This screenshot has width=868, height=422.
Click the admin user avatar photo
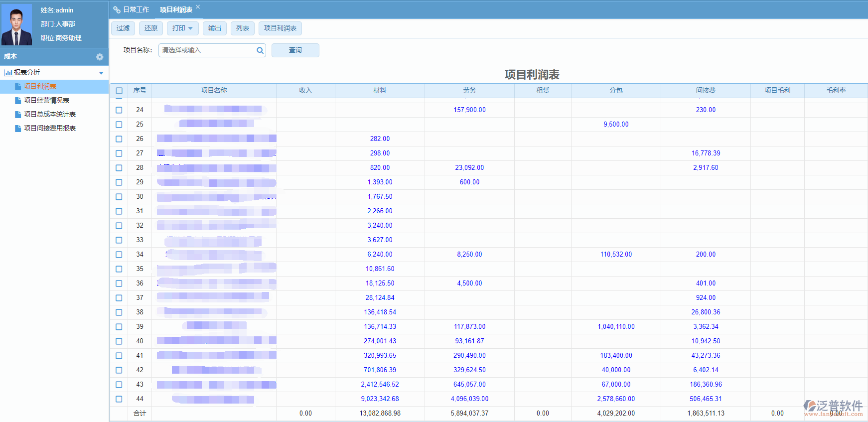click(17, 24)
